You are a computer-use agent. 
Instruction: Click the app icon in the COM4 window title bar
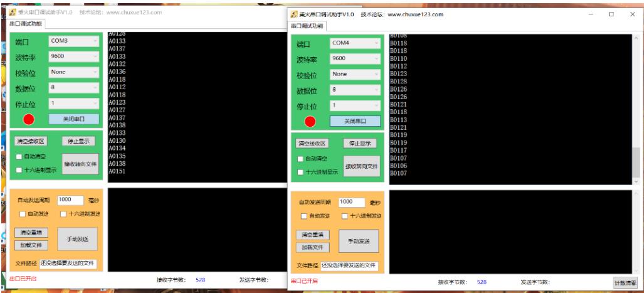[293, 14]
